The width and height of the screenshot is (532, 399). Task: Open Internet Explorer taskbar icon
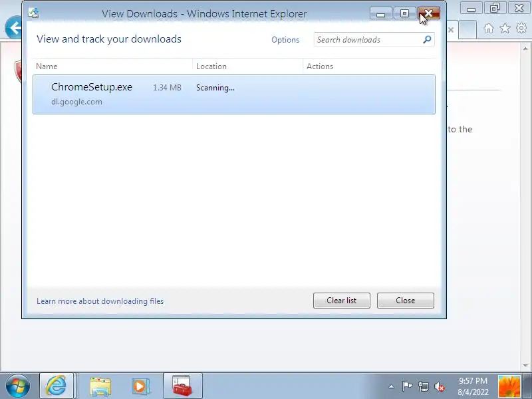coord(57,386)
